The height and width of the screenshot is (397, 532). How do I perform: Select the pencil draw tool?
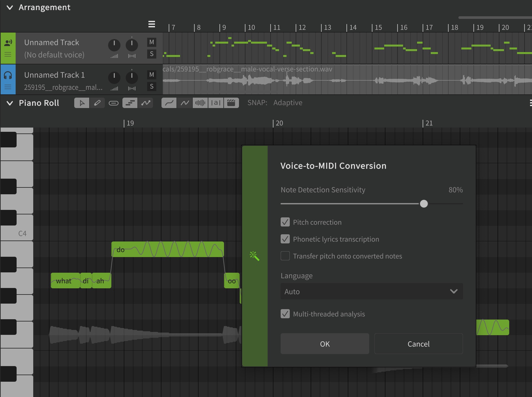tap(97, 103)
